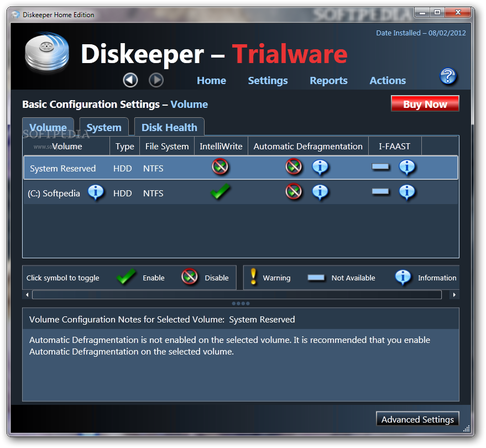
Task: Switch to the Volume tab
Action: (x=48, y=127)
